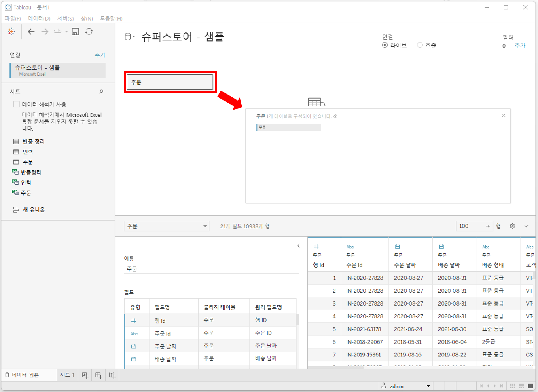The image size is (538, 392).
Task: Click the save (disk) toolbar icon
Action: point(76,32)
